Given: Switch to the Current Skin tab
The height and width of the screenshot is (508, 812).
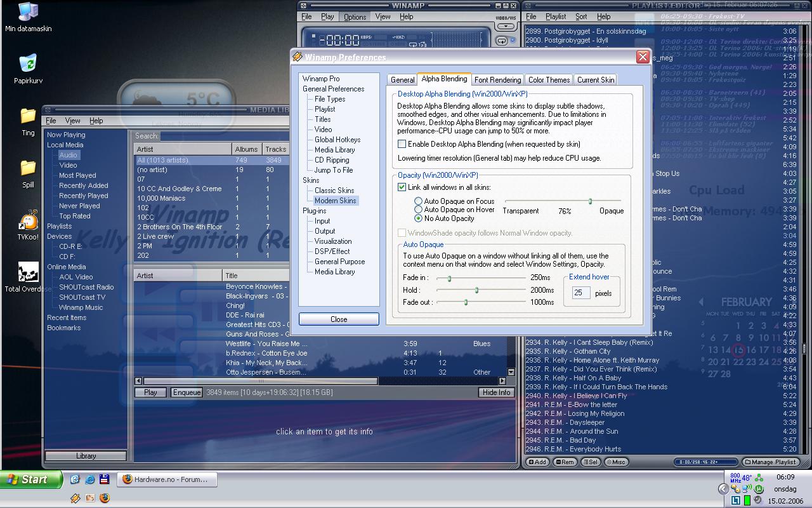Looking at the screenshot, I should [596, 80].
